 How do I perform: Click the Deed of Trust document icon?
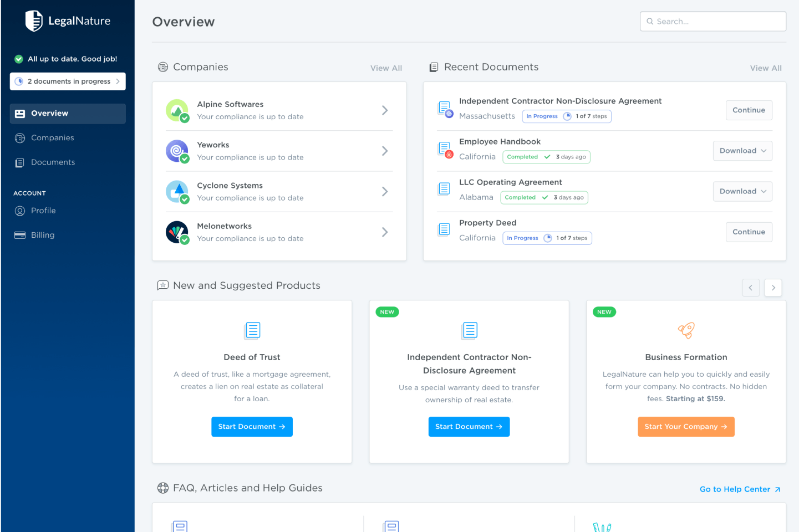point(252,330)
